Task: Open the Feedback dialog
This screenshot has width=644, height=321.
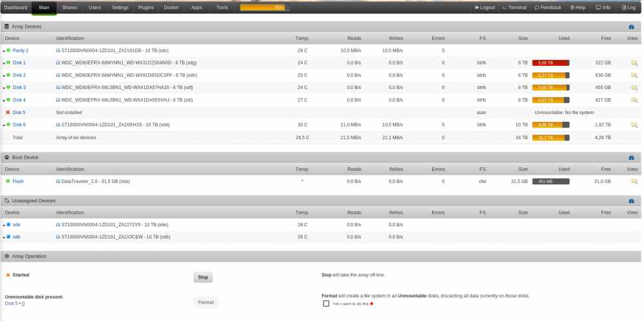Action: (x=547, y=7)
